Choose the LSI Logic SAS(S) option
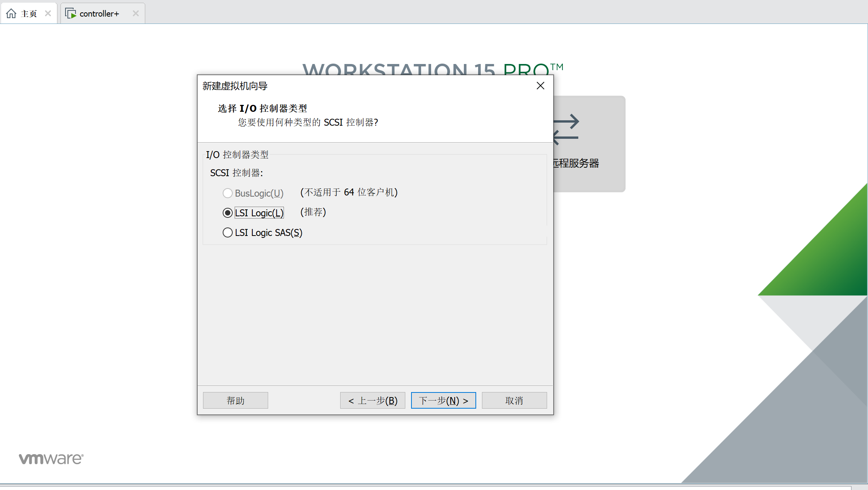Screen dimensions: 868x490 pyautogui.click(x=228, y=232)
